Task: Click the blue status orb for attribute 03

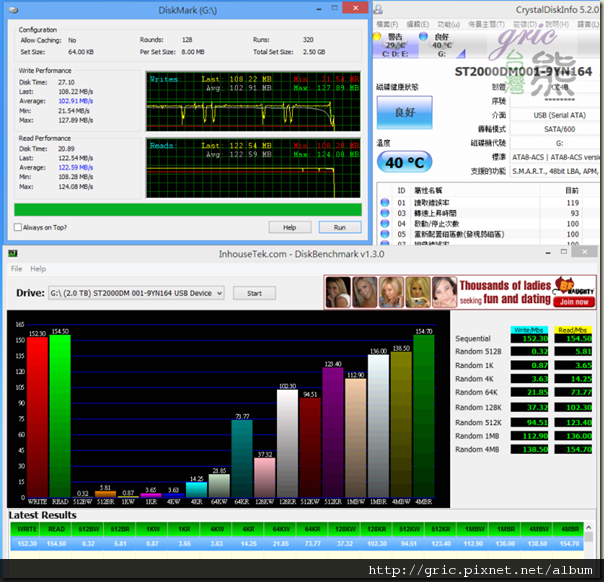Action: (386, 212)
